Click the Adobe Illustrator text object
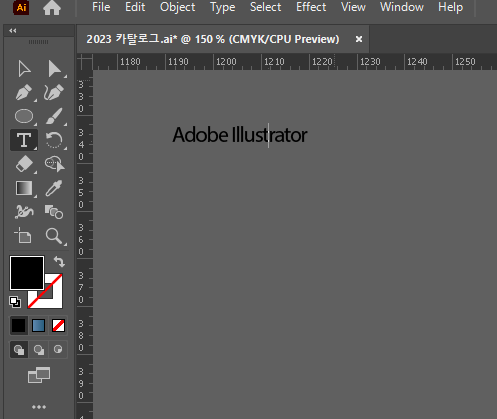Screen dimensions: 497x419 240,135
